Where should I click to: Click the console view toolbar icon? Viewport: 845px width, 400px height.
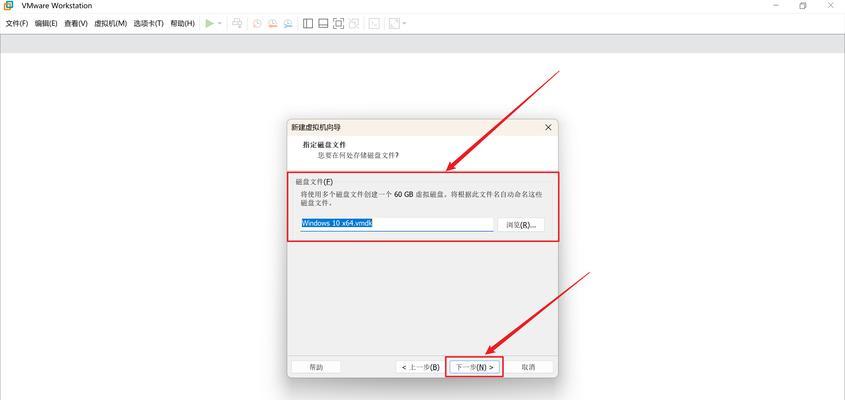click(x=374, y=23)
